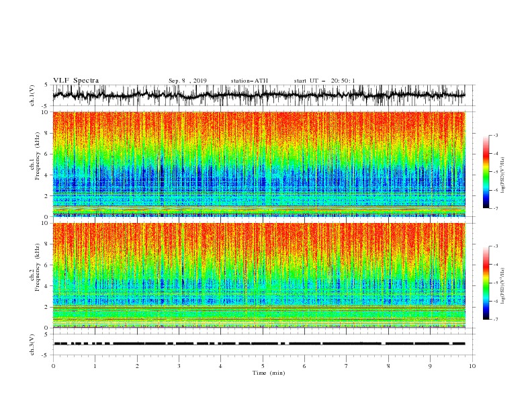The image size is (532, 411).
Task: Click the '-3' value on upper colorbar
Action: tap(496, 135)
